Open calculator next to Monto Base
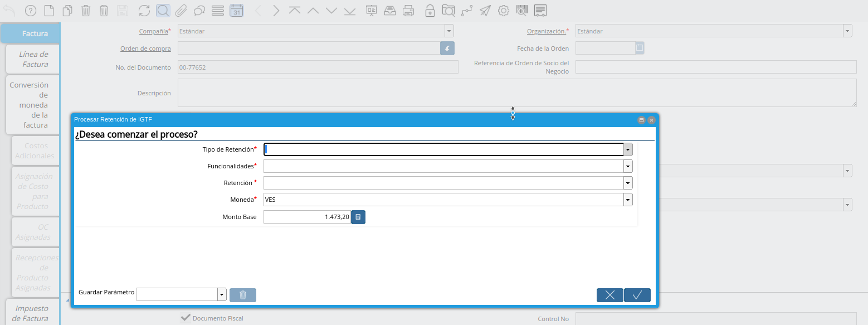Image resolution: width=868 pixels, height=325 pixels. coord(358,217)
